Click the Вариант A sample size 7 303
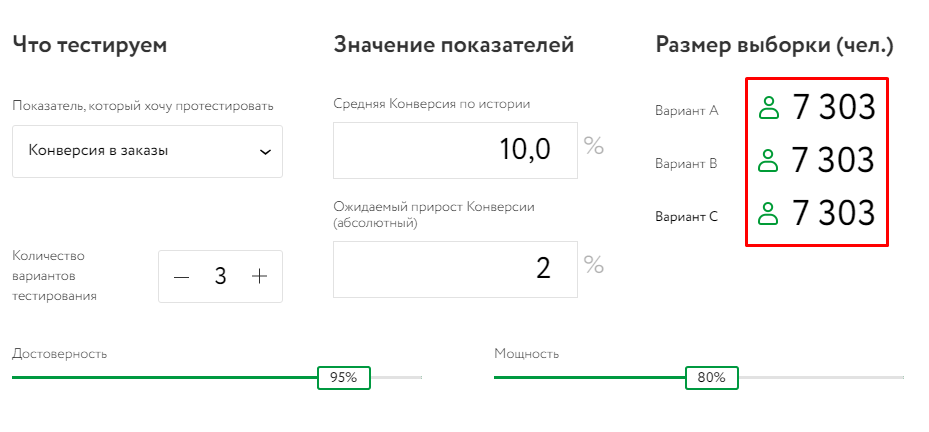Screen dimensions: 929x432 coord(834,108)
